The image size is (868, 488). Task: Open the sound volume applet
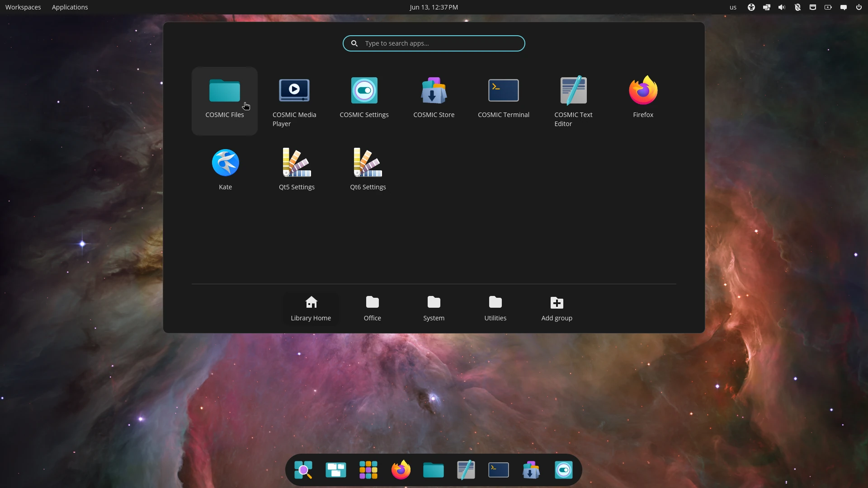(782, 7)
